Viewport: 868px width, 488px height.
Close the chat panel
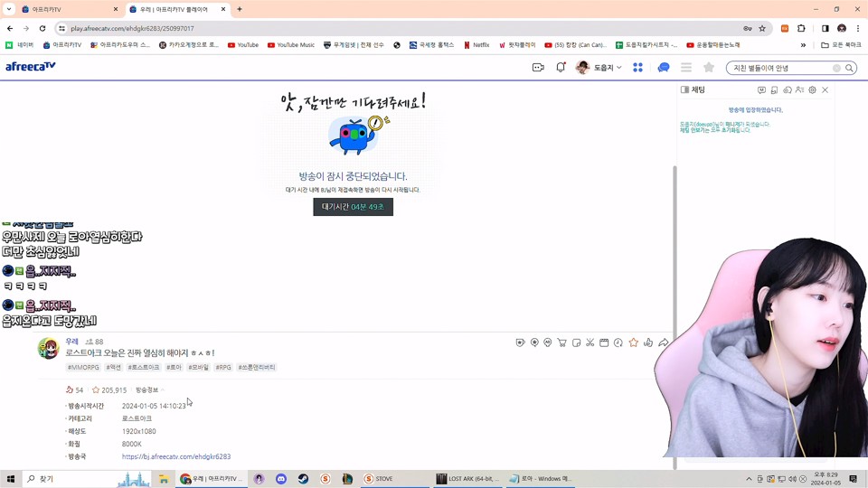825,89
